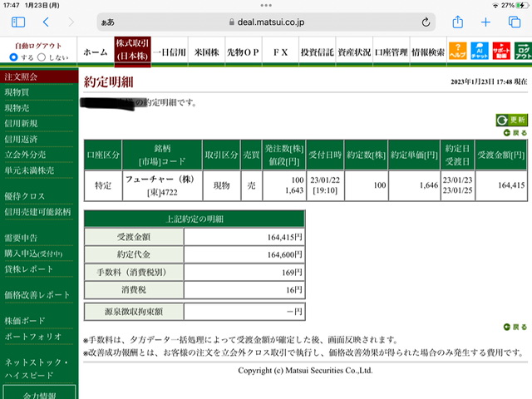The width and height of the screenshot is (532, 399).
Task: Tap the battery status icon
Action: point(523,5)
